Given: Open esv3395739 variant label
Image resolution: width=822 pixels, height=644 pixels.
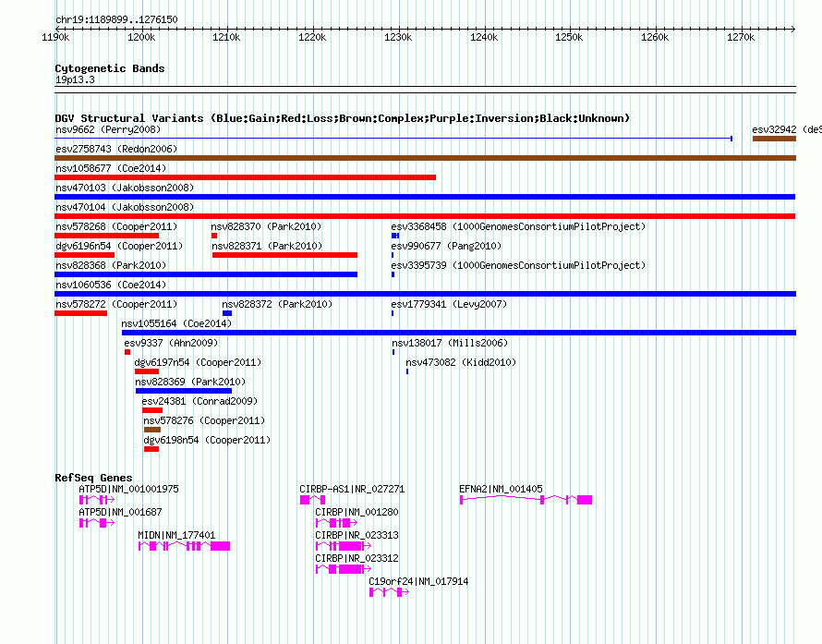Looking at the screenshot, I should click(x=518, y=265).
